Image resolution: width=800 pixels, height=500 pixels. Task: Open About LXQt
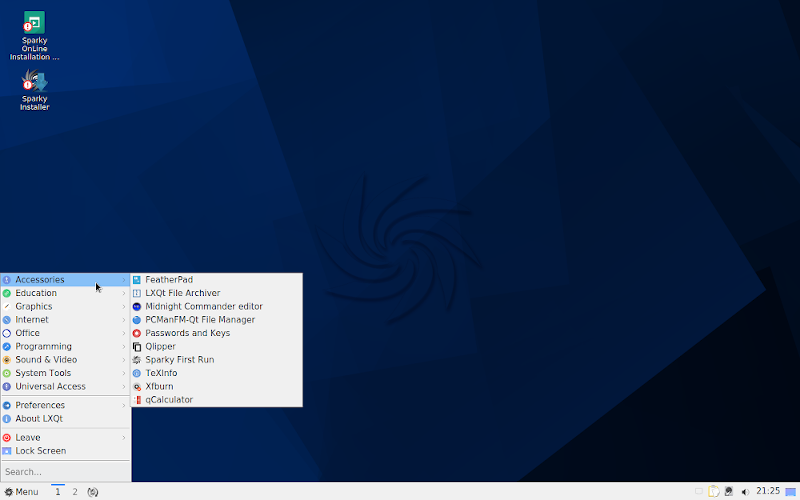tap(65, 418)
